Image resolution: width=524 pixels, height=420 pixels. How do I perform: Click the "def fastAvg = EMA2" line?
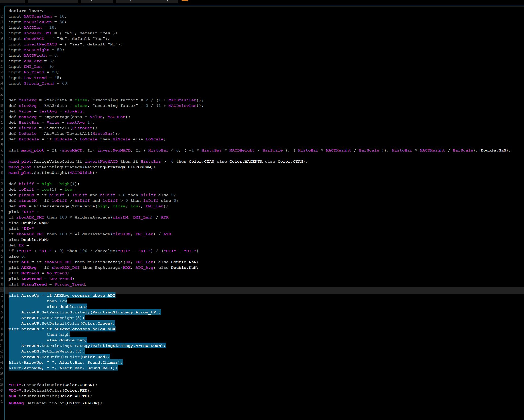click(x=106, y=100)
